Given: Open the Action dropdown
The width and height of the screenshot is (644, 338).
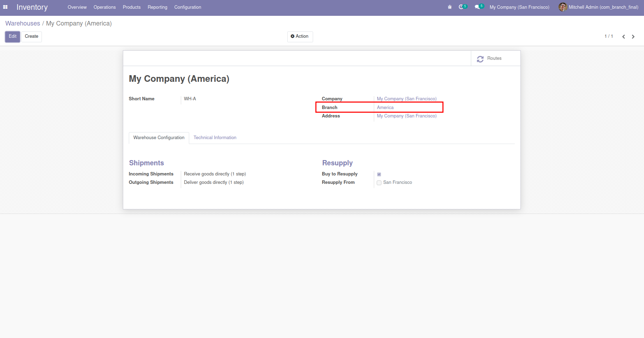Looking at the screenshot, I should (x=300, y=36).
